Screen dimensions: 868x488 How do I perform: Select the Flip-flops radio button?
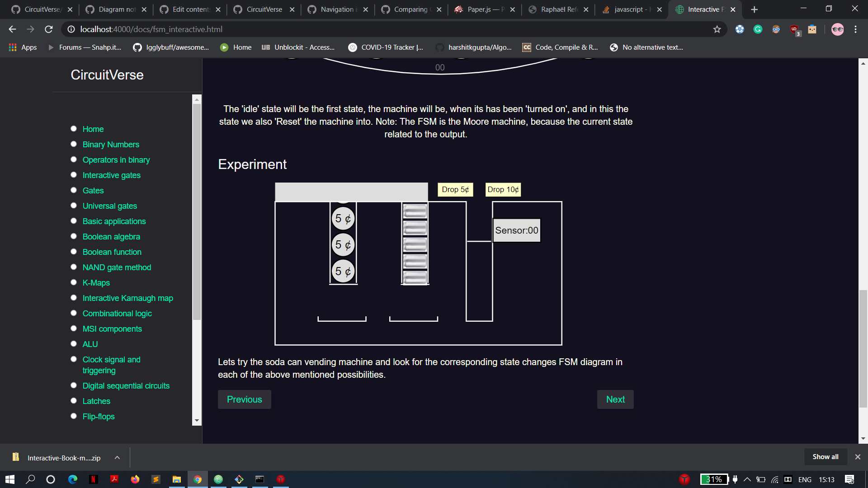73,416
